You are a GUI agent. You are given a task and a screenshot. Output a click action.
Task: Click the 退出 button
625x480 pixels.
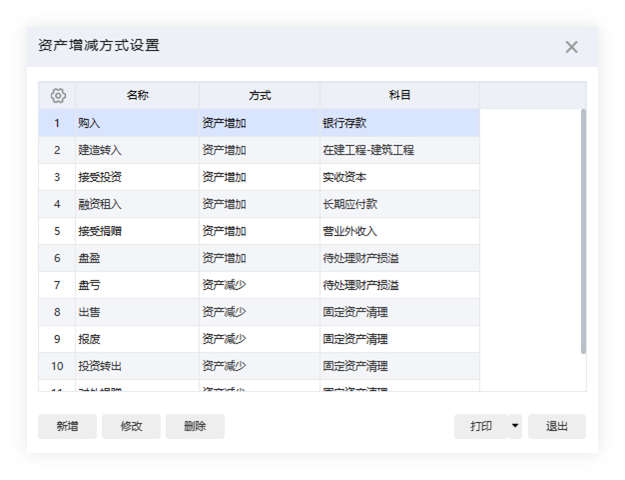point(557,426)
